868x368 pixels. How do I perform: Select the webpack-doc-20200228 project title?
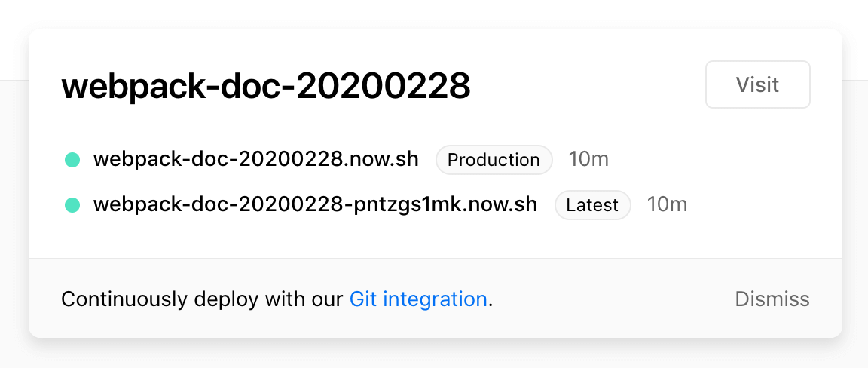pyautogui.click(x=265, y=87)
